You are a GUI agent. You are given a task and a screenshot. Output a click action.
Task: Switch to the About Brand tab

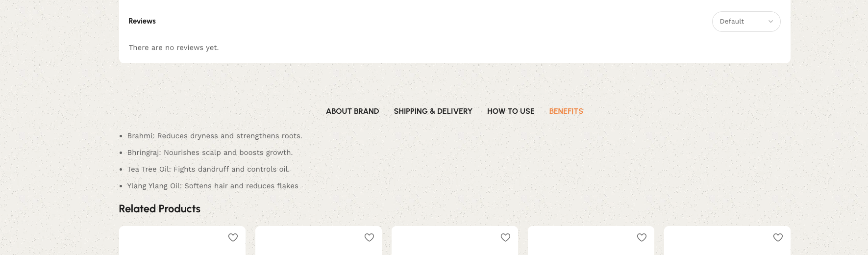(352, 111)
